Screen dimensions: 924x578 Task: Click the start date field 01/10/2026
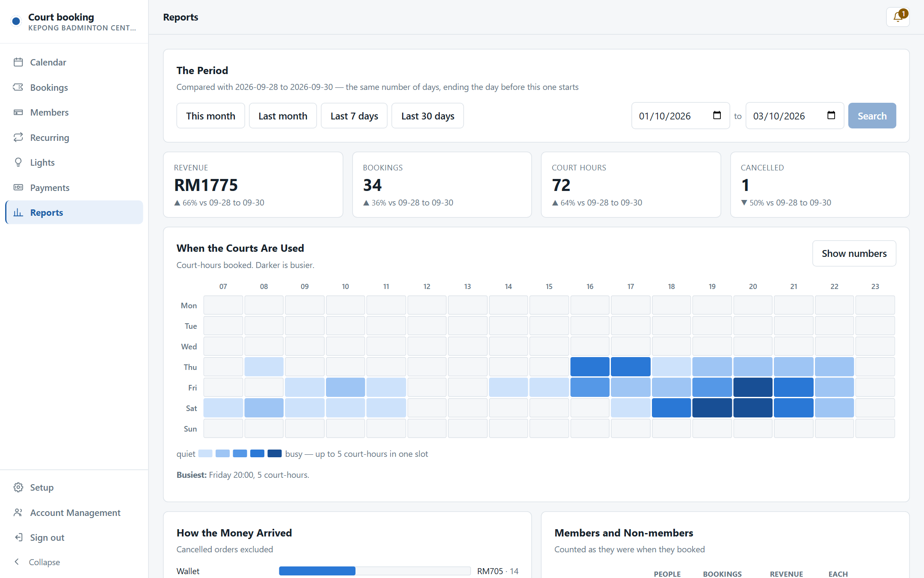point(681,116)
